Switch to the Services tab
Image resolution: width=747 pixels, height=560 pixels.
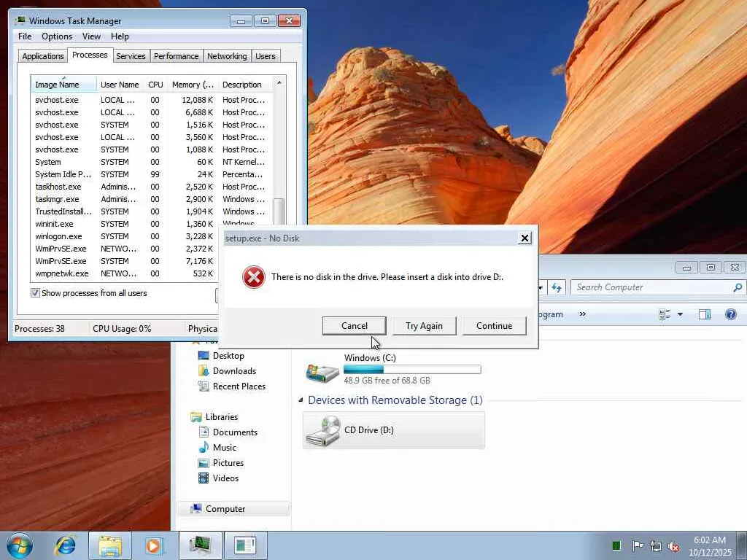(x=131, y=56)
